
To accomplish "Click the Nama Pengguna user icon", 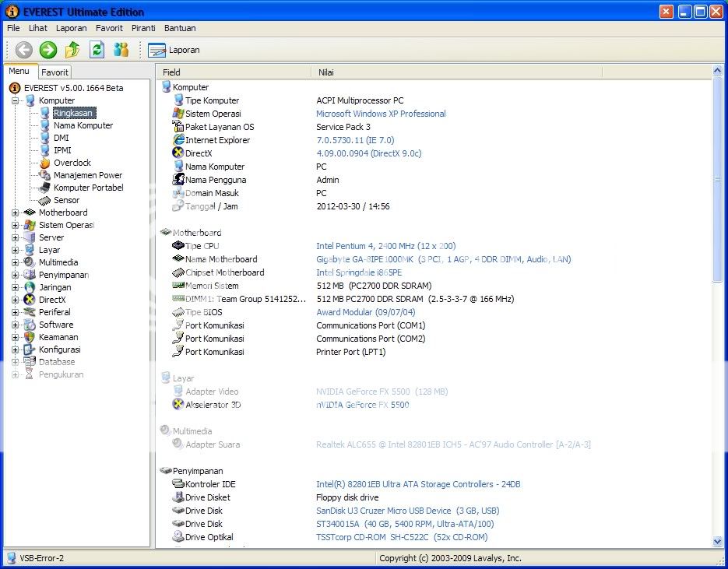I will click(x=178, y=179).
